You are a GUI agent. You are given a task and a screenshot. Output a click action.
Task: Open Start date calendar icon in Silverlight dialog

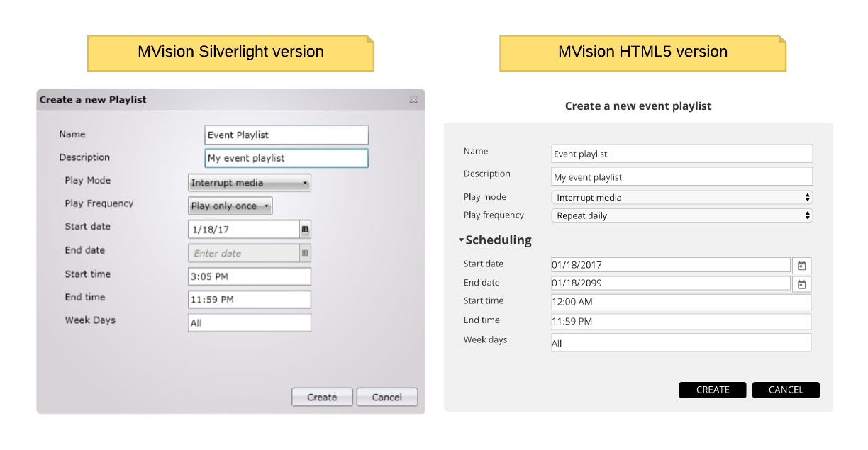(305, 230)
